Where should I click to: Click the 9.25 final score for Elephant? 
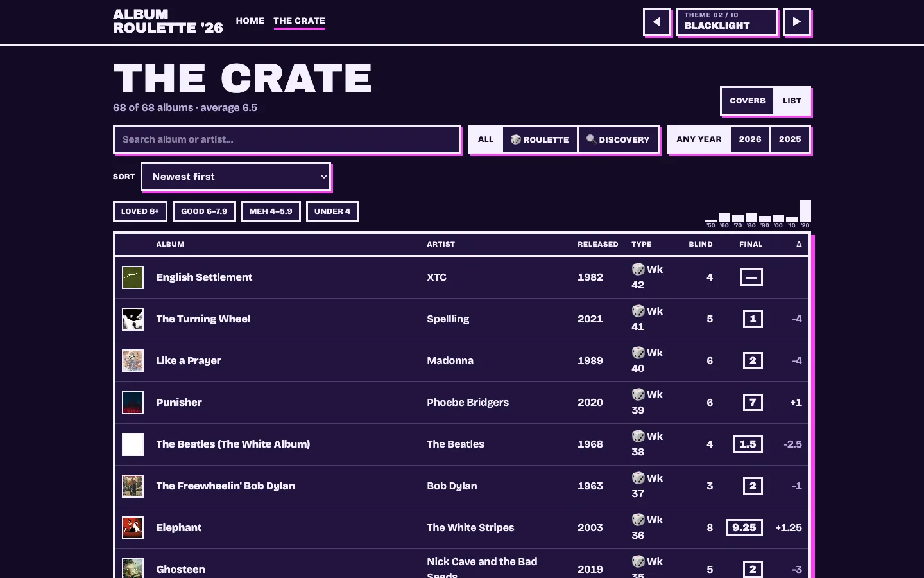pyautogui.click(x=744, y=528)
